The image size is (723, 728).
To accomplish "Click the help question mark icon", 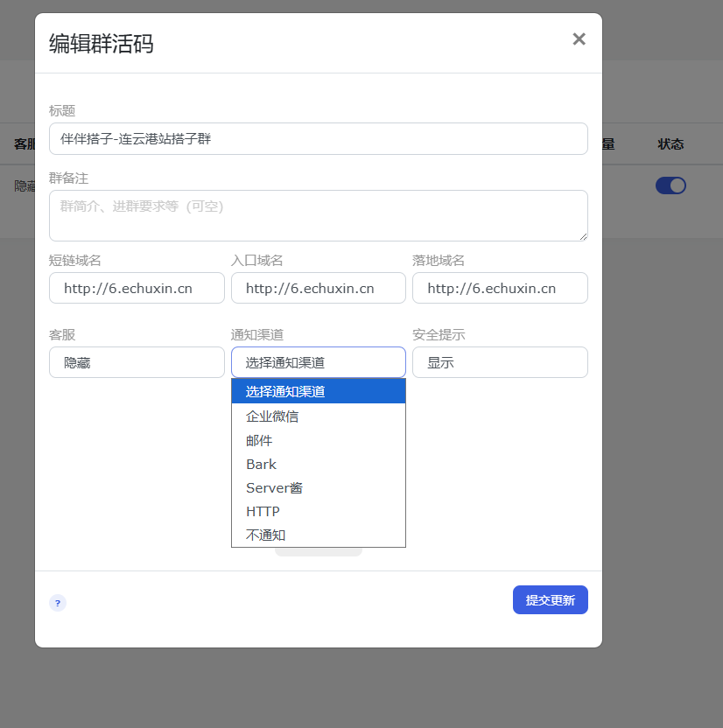I will pyautogui.click(x=58, y=603).
